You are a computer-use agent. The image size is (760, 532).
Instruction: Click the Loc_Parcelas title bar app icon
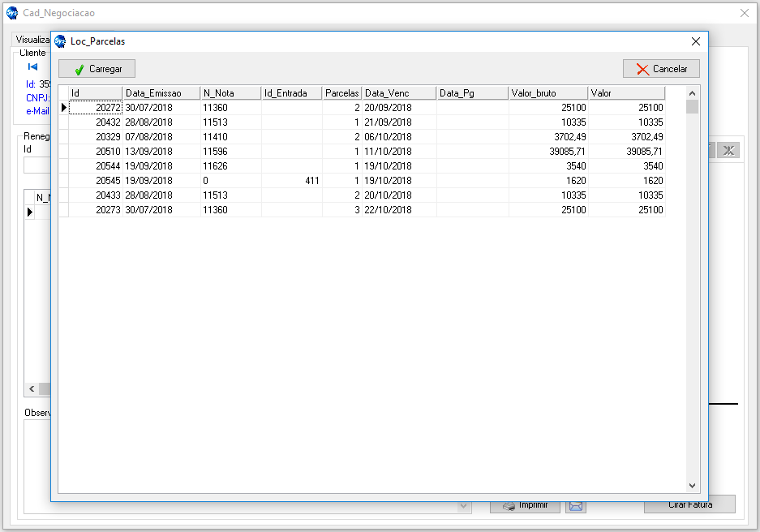(x=61, y=41)
